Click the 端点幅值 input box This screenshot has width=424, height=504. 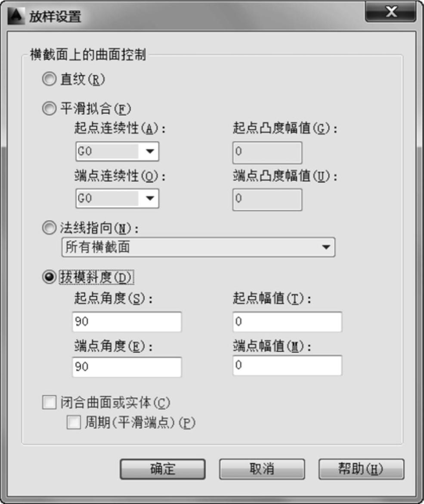287,366
